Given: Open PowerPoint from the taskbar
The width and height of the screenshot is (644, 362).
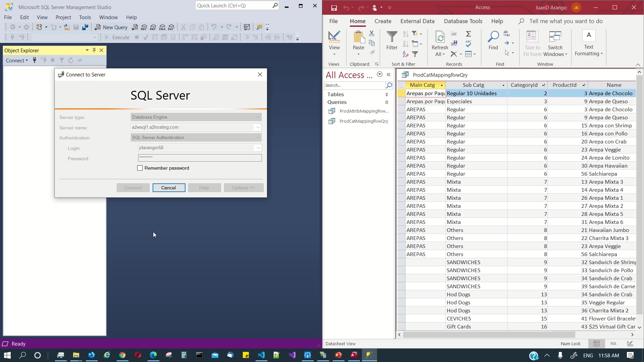Looking at the screenshot, I should (338, 355).
